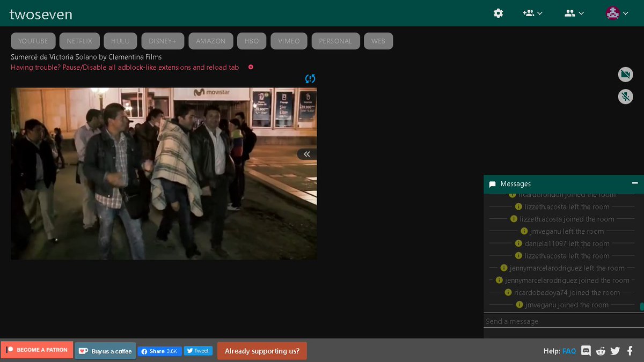Switch to the DISNEY+ tab

pyautogui.click(x=163, y=41)
